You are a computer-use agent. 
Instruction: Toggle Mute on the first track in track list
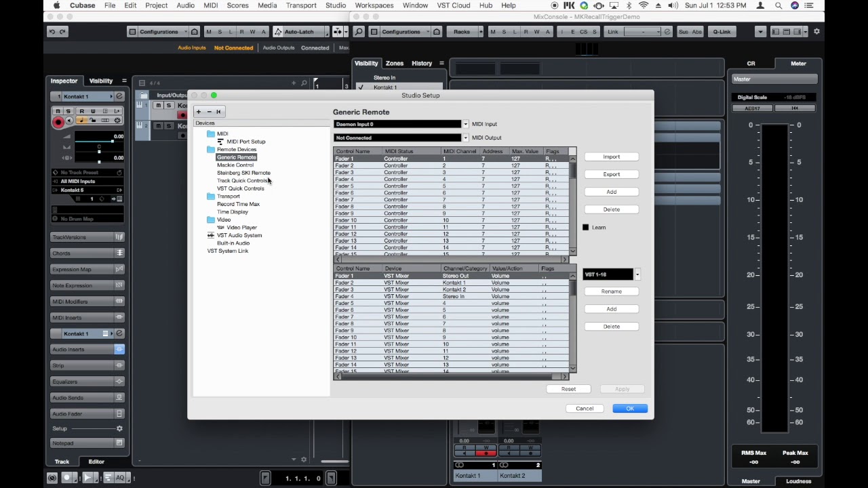tap(159, 106)
